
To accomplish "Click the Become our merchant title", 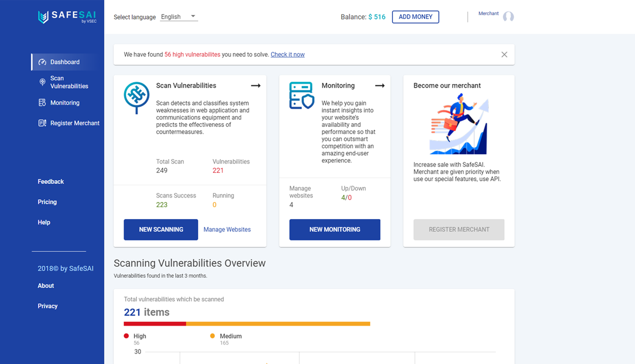I will (x=447, y=85).
